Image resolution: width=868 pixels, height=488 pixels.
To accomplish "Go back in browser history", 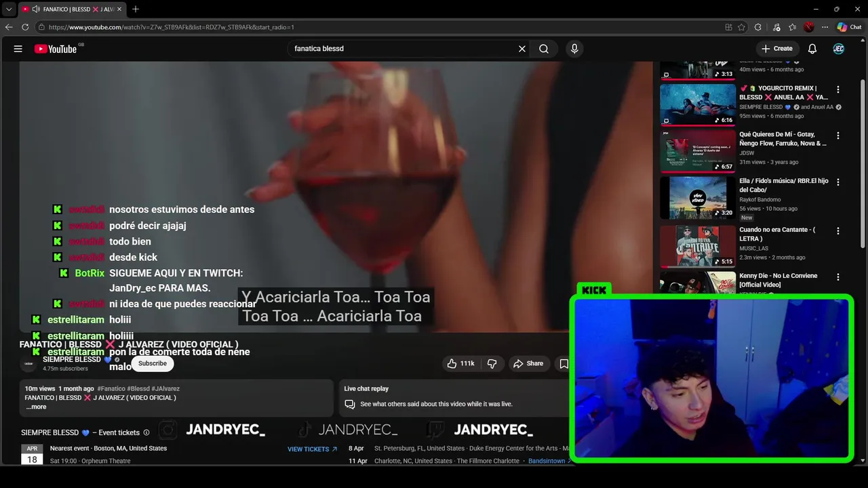I will (9, 27).
